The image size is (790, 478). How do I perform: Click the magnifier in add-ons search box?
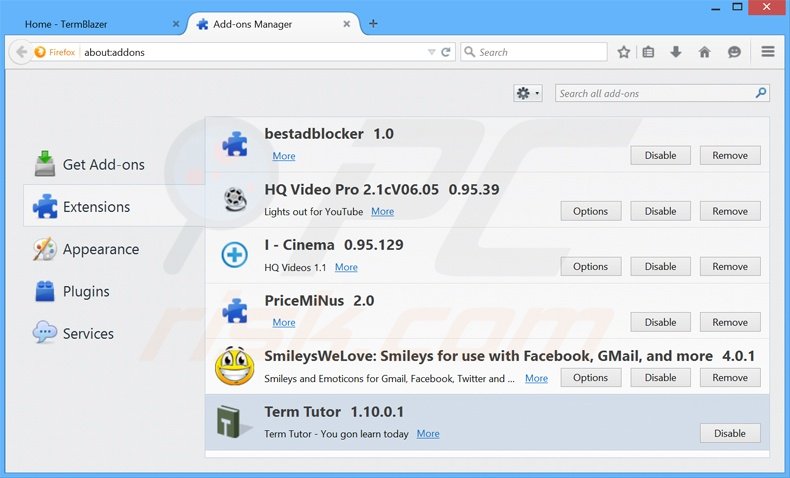(x=761, y=93)
